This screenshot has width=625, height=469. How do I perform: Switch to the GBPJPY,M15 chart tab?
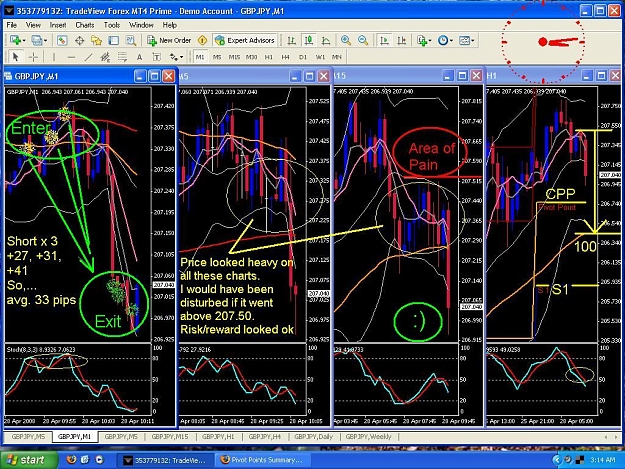point(169,437)
